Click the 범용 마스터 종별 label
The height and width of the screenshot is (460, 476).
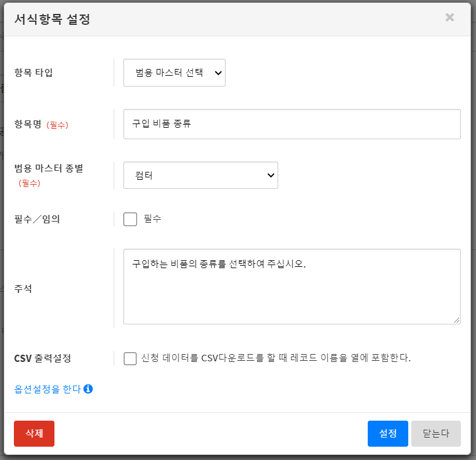click(48, 168)
